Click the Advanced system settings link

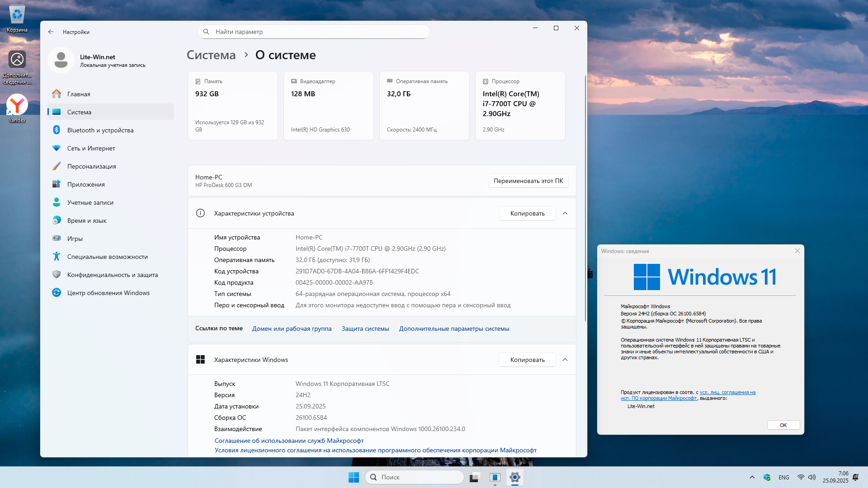coord(454,328)
